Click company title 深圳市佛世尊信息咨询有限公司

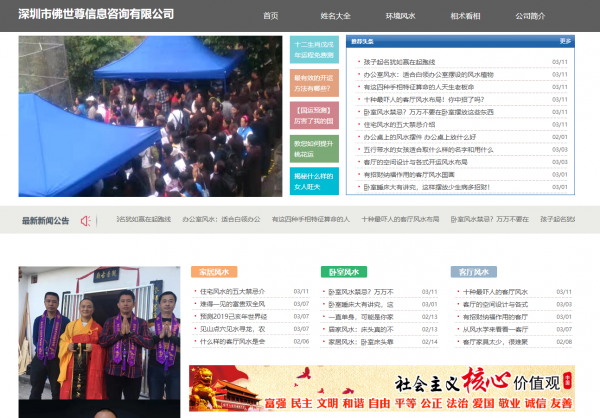pyautogui.click(x=96, y=14)
